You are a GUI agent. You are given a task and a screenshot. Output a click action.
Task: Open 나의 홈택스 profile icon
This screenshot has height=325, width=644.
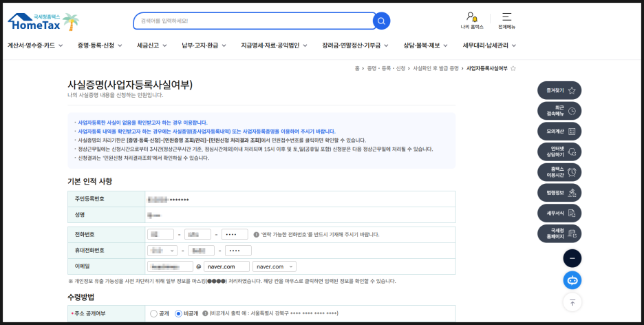coord(472,17)
